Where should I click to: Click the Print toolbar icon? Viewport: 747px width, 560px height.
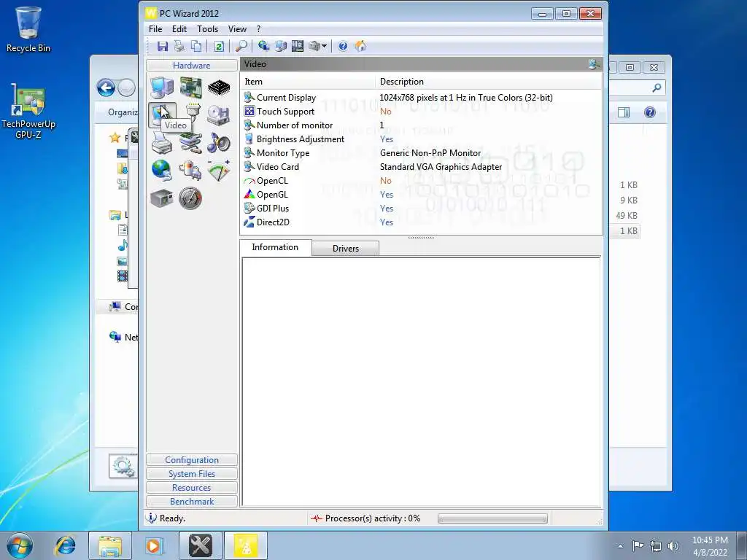179,46
